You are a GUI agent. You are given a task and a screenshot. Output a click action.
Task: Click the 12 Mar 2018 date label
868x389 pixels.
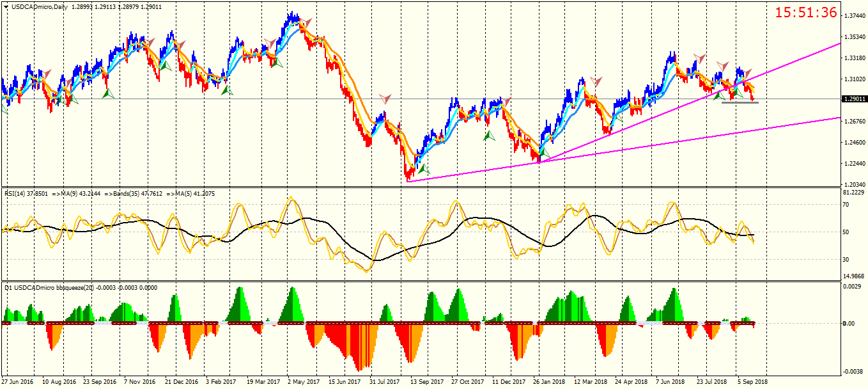click(591, 382)
